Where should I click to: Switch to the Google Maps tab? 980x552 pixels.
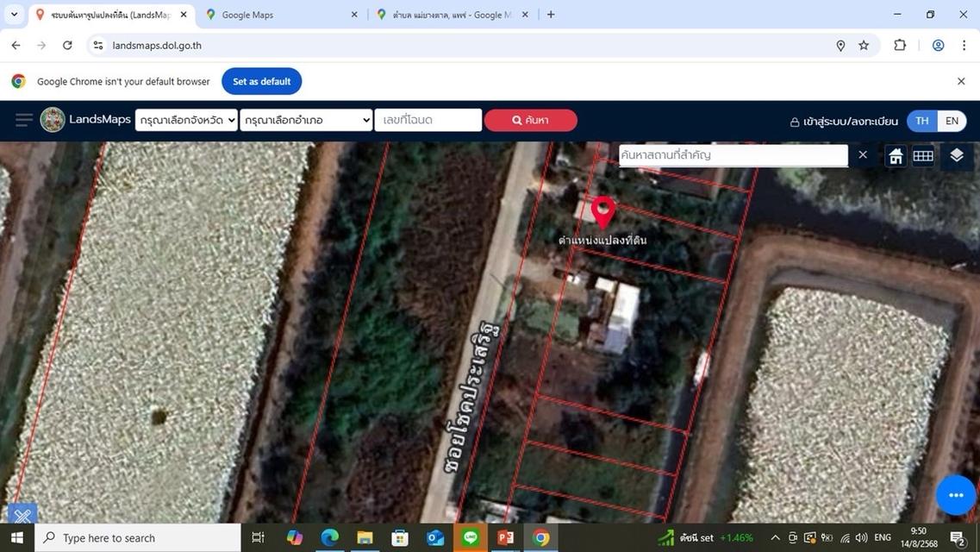[276, 15]
